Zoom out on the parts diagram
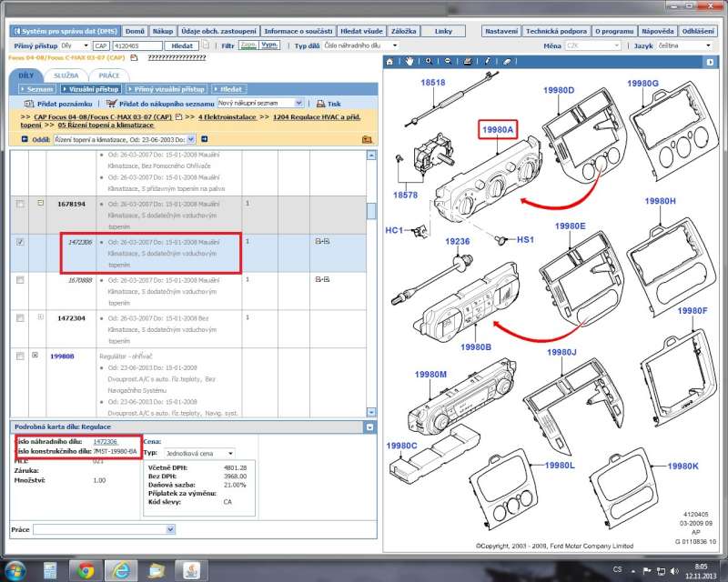Viewport: 728px width, 582px height. pos(447,61)
